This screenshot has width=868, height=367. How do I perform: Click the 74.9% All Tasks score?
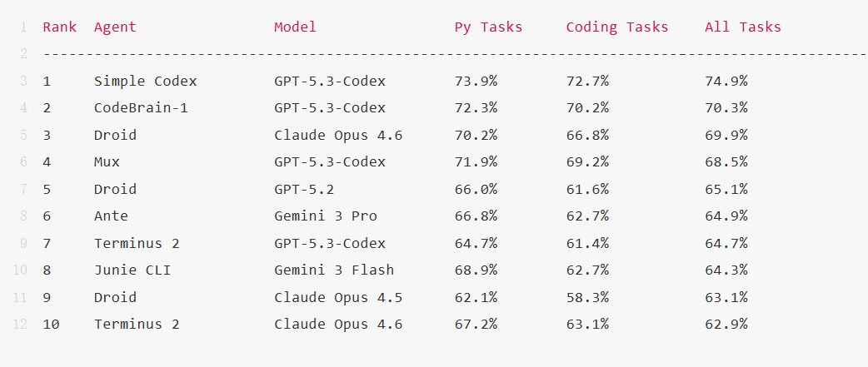coord(726,81)
